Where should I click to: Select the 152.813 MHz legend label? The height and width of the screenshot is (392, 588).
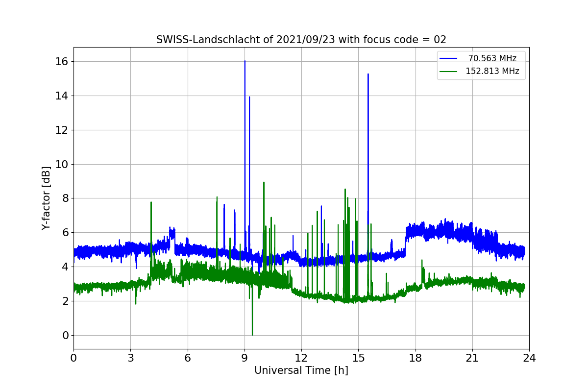(x=492, y=72)
